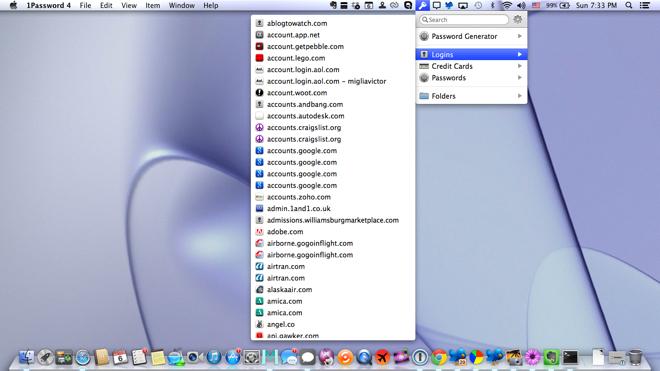Click the Bluetooth icon in menu bar
660x371 pixels.
click(492, 5)
